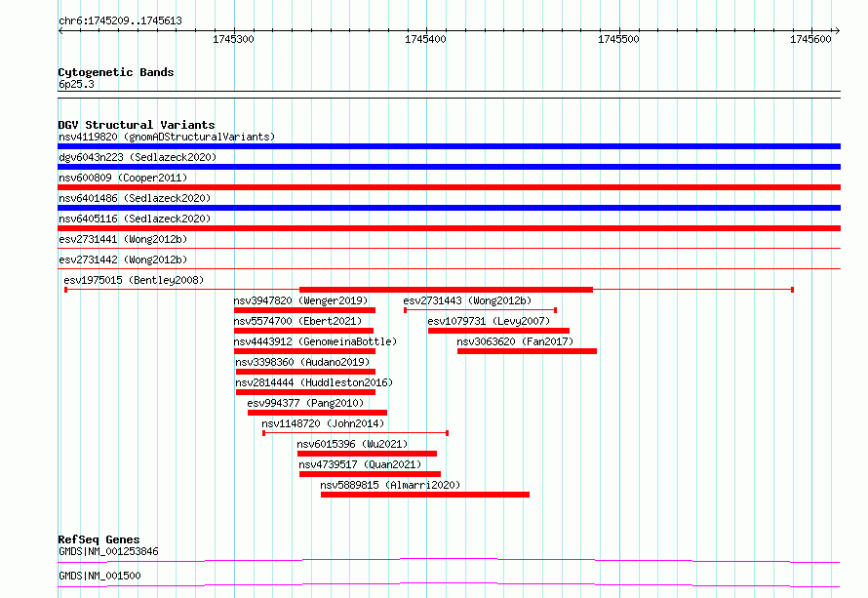Screen dimensions: 868x598
Task: Click the esv2731442 Wong2012b label
Action: (x=123, y=259)
